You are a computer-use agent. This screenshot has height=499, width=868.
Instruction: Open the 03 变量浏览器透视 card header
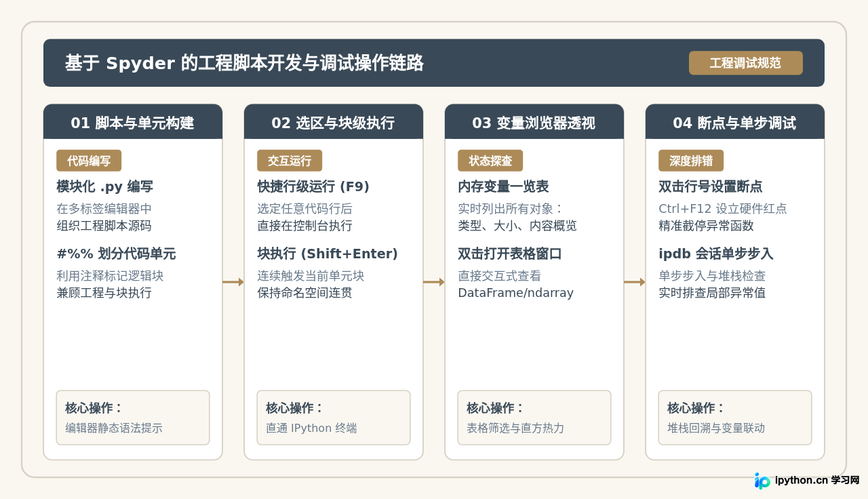534,122
